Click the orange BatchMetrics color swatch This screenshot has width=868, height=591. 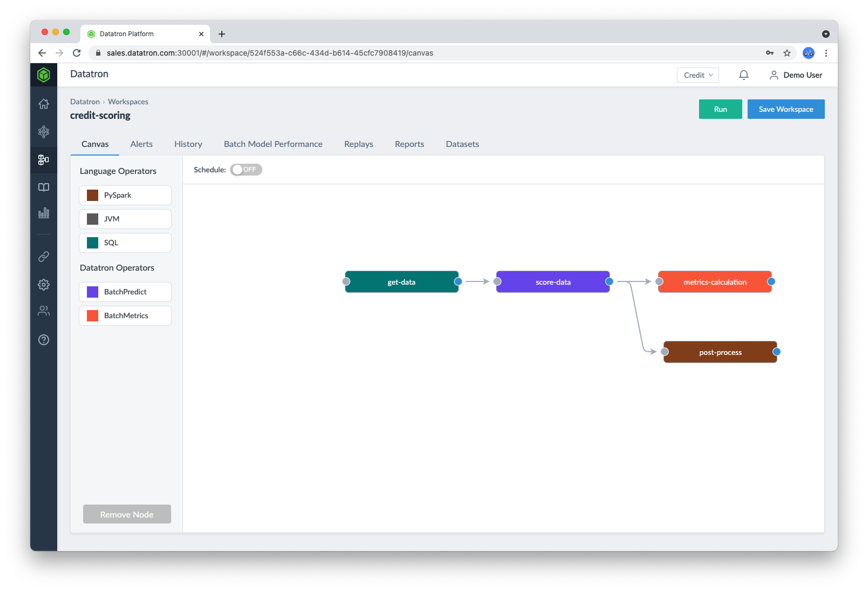[x=93, y=315]
